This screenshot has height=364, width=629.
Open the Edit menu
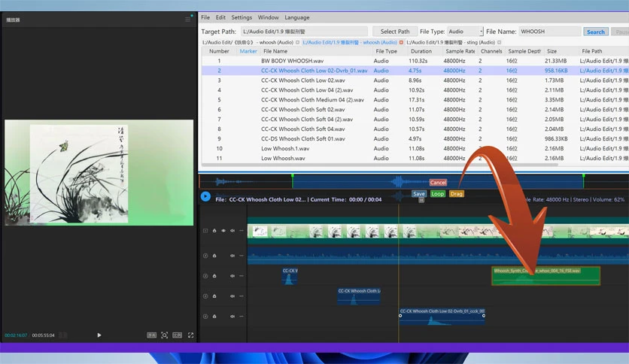click(220, 17)
